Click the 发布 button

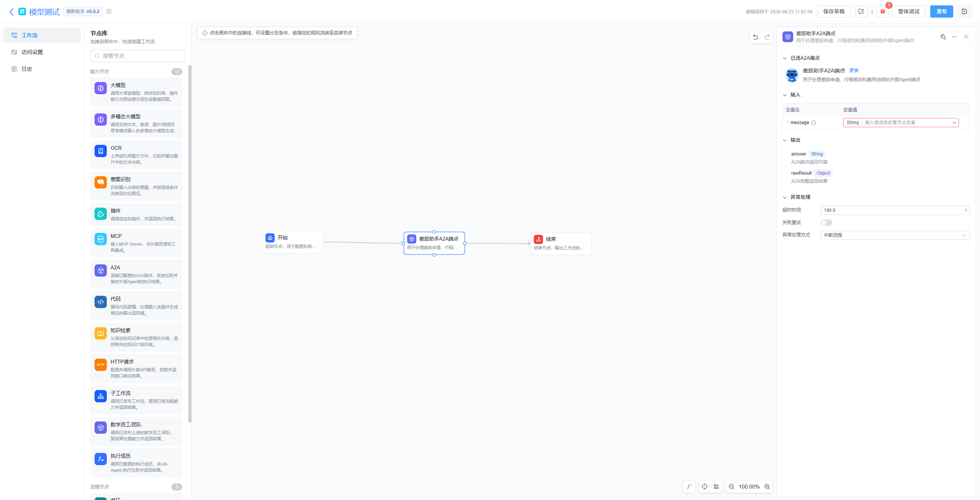click(942, 11)
